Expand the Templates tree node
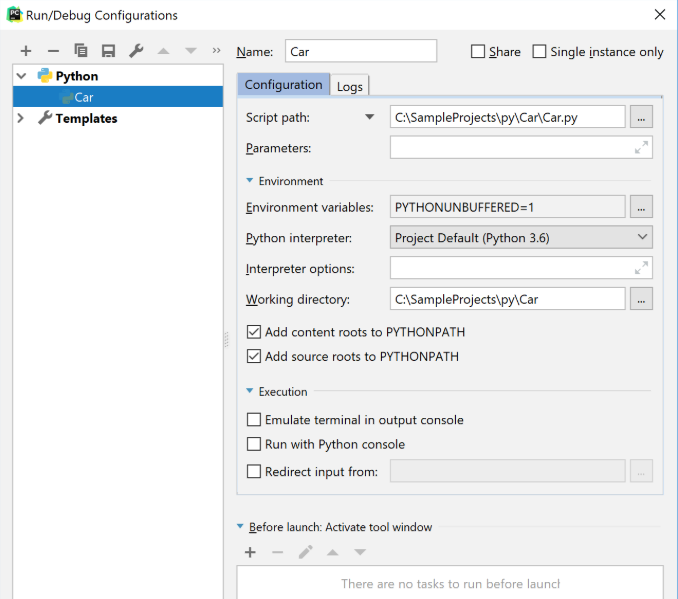The image size is (678, 599). click(20, 118)
